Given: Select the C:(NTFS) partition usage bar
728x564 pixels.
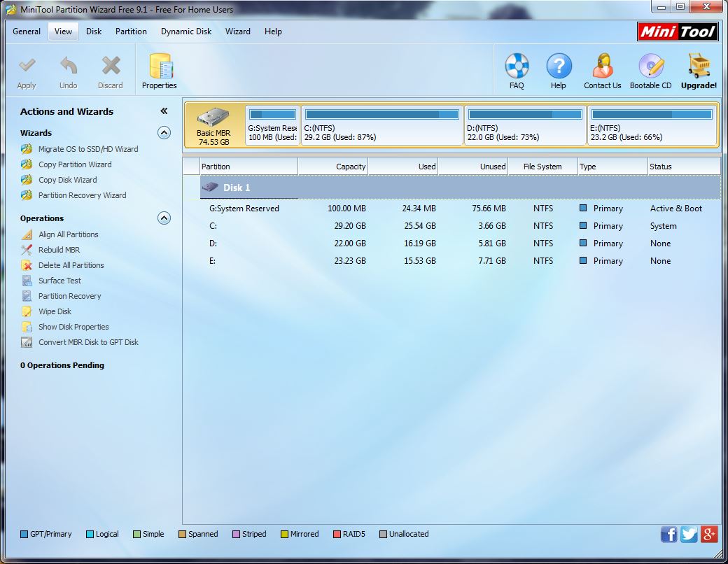Looking at the screenshot, I should (382, 114).
